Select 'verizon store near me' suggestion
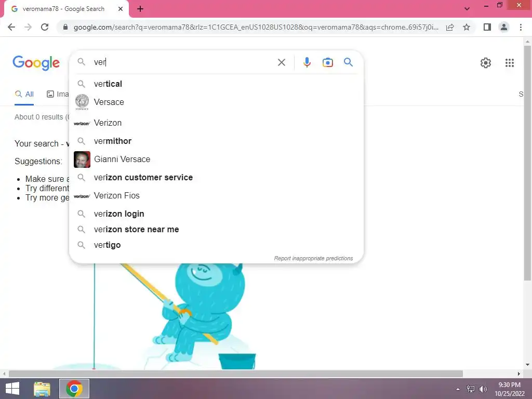This screenshot has height=399, width=532. click(216, 229)
